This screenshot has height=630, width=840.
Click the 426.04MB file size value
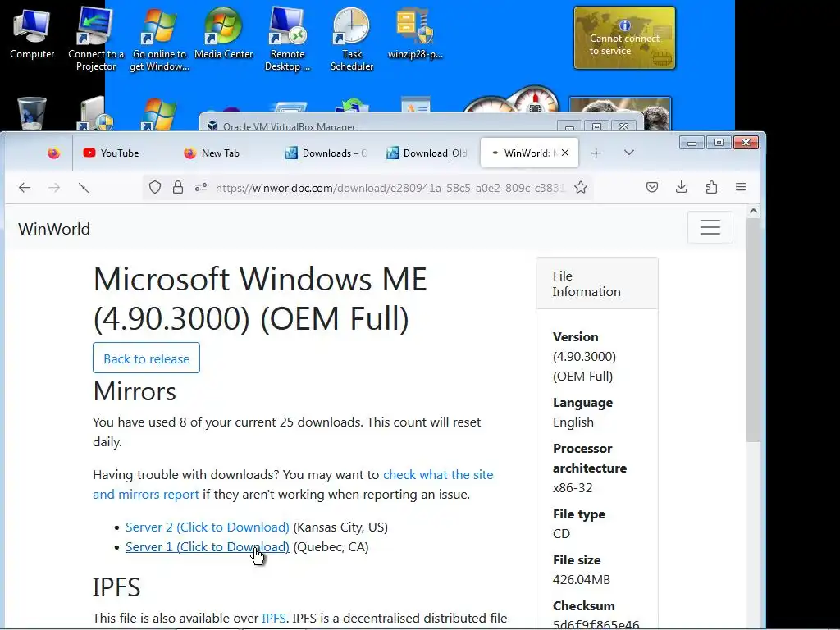[582, 580]
